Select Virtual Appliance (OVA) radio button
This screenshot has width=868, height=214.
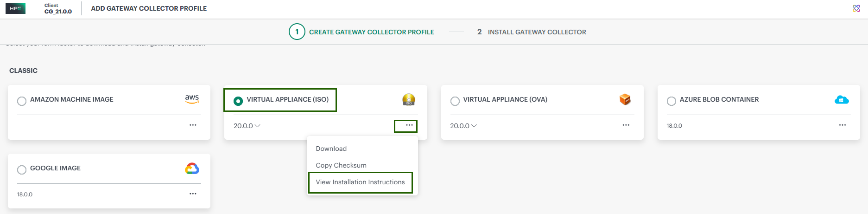455,101
